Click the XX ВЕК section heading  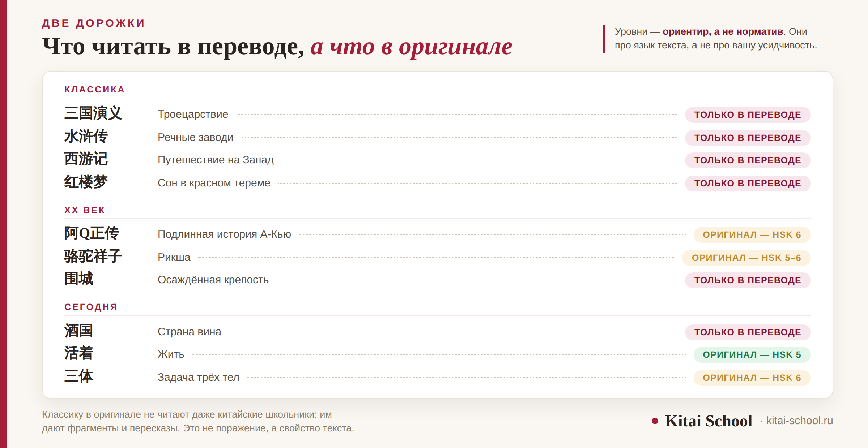(x=85, y=210)
